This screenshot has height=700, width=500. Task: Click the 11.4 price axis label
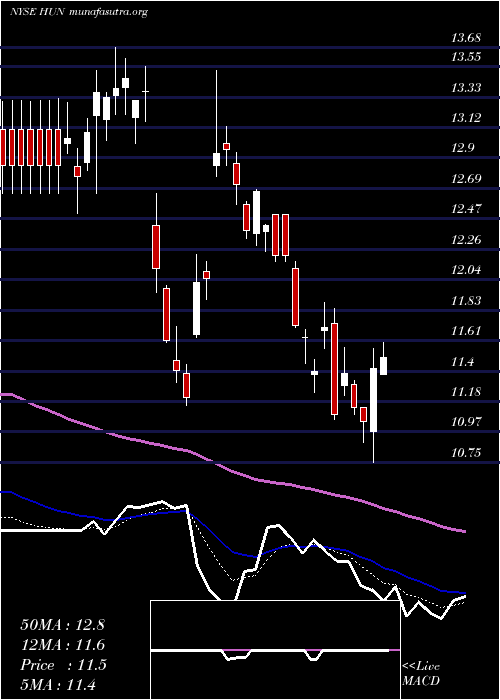pyautogui.click(x=462, y=362)
